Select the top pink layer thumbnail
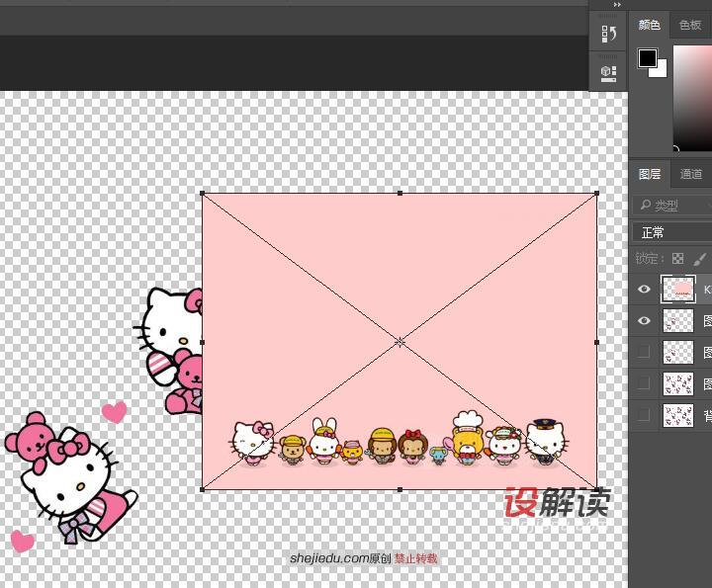The width and height of the screenshot is (712, 588). pyautogui.click(x=678, y=290)
